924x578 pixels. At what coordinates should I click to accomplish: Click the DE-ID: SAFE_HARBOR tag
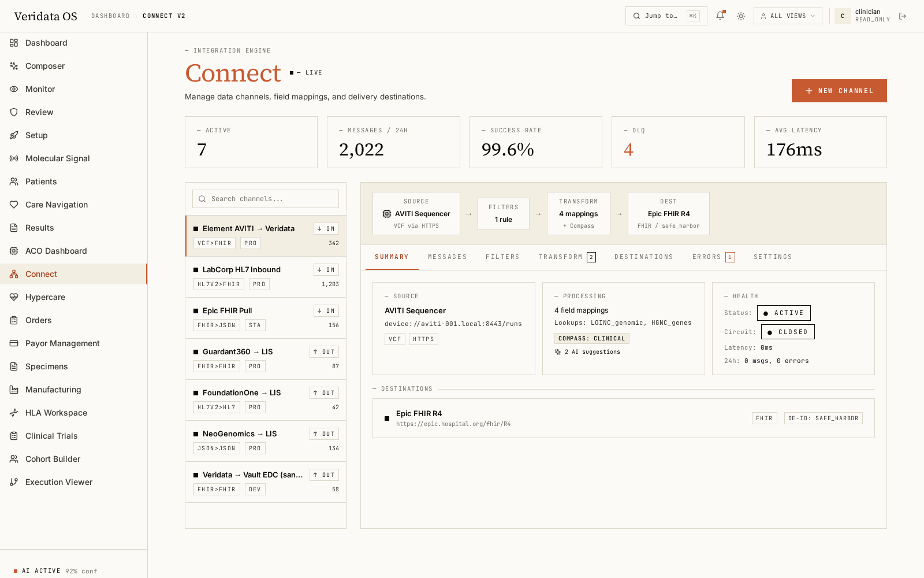pos(824,418)
